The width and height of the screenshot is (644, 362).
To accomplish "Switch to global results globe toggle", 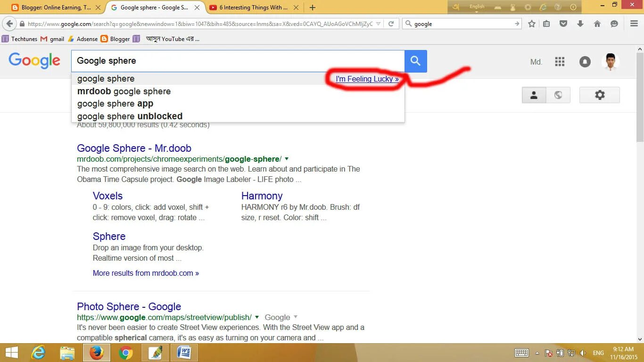I will (x=558, y=95).
